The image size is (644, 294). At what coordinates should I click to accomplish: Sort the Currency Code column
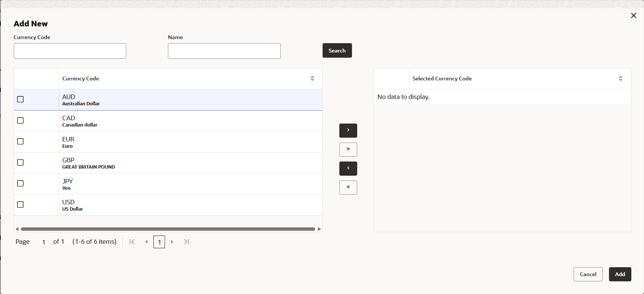tap(312, 79)
